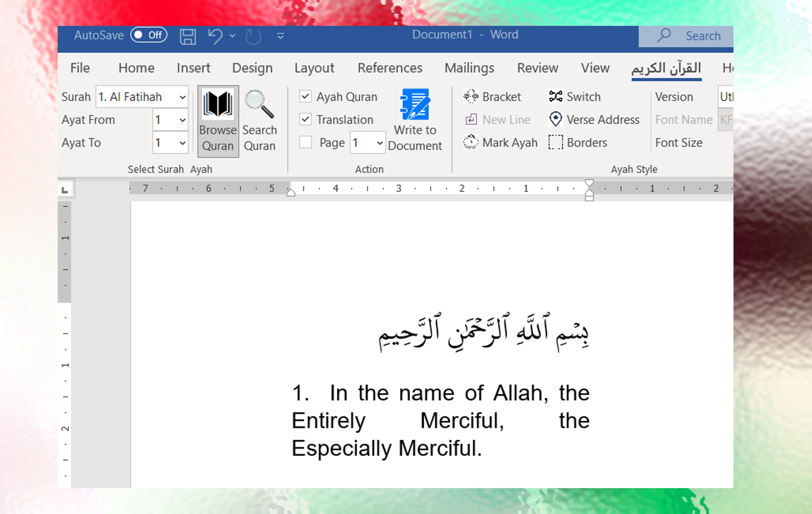Click the Switch icon
The height and width of the screenshot is (514, 812).
coord(555,96)
